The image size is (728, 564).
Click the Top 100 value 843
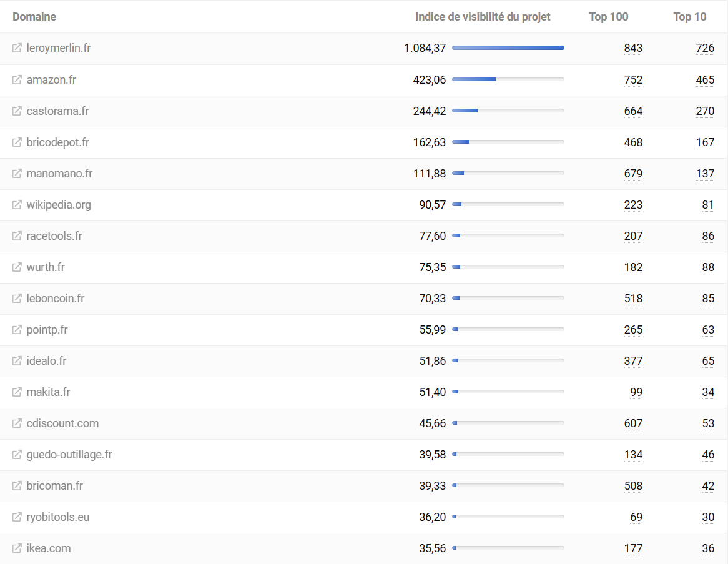pyautogui.click(x=633, y=48)
